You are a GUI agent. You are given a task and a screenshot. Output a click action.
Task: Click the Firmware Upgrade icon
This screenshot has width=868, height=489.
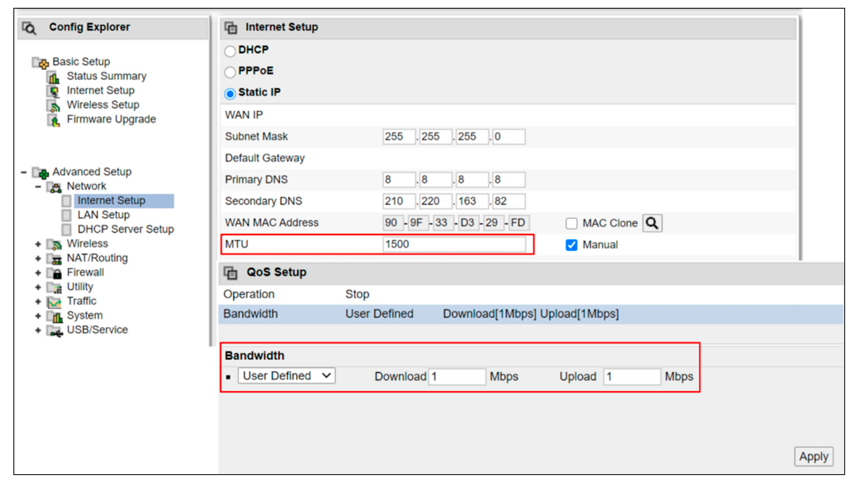coord(54,120)
